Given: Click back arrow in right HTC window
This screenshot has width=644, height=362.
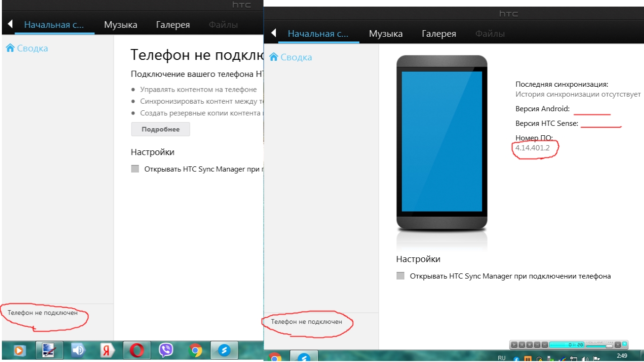Looking at the screenshot, I should pos(273,33).
